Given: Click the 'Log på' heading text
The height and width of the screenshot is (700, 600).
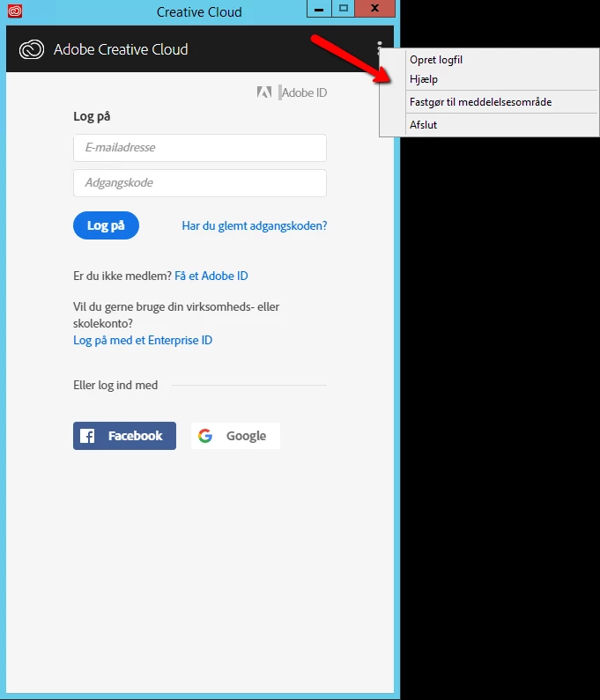Looking at the screenshot, I should click(x=92, y=116).
